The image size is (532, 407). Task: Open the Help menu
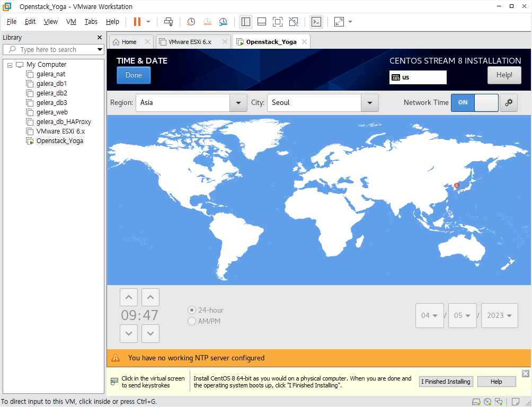coord(112,22)
